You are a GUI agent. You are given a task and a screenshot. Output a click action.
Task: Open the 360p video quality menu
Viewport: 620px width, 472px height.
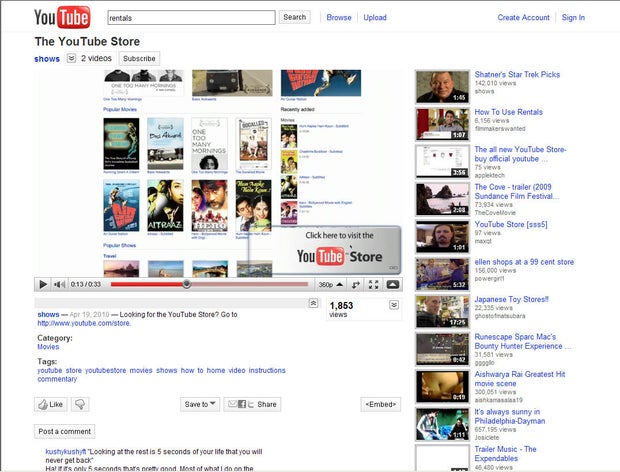[x=328, y=285]
